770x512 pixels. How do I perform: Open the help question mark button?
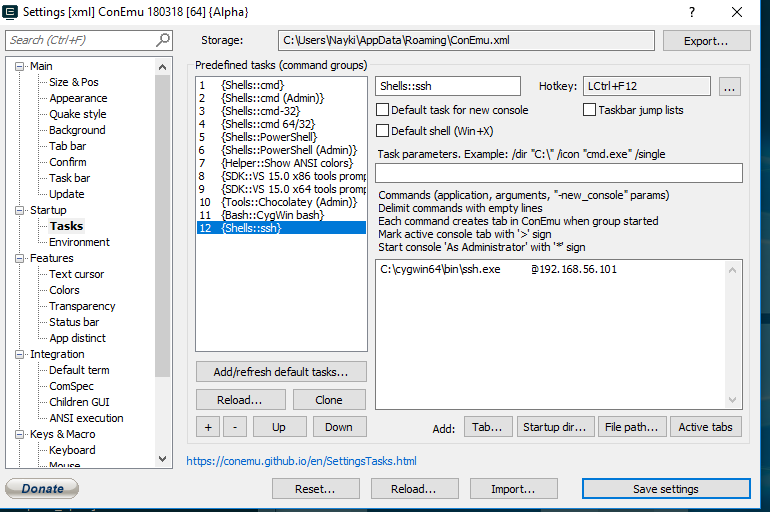coord(692,12)
